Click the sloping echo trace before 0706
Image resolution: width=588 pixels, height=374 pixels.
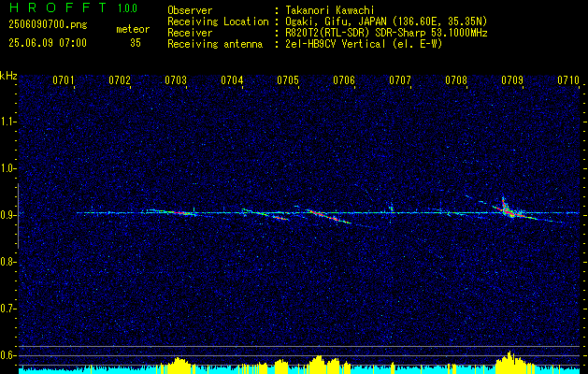coord(328,216)
